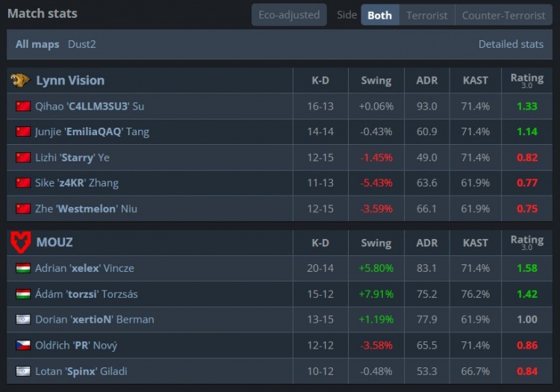The width and height of the screenshot is (560, 392).
Task: Open the Detailed stats link
Action: point(511,44)
